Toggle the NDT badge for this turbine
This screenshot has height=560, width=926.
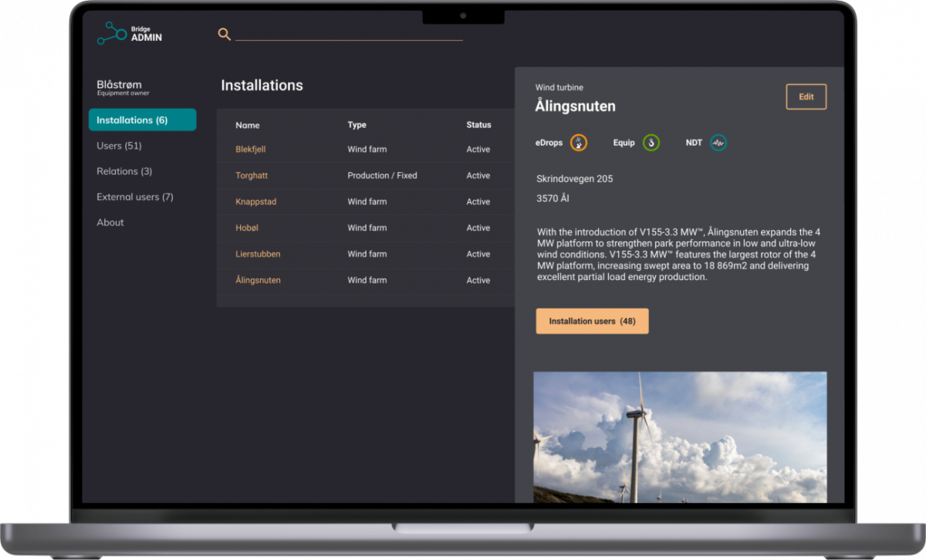(x=718, y=142)
